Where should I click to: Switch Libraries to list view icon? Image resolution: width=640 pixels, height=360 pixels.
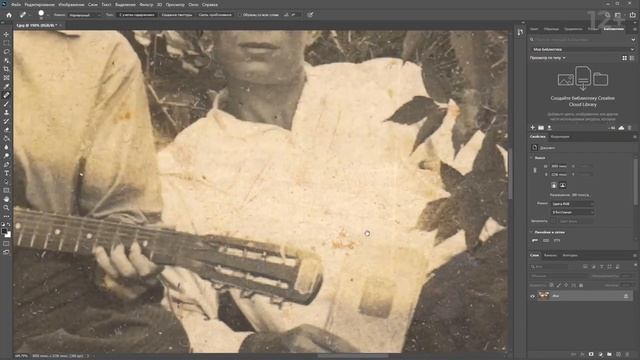(x=632, y=58)
